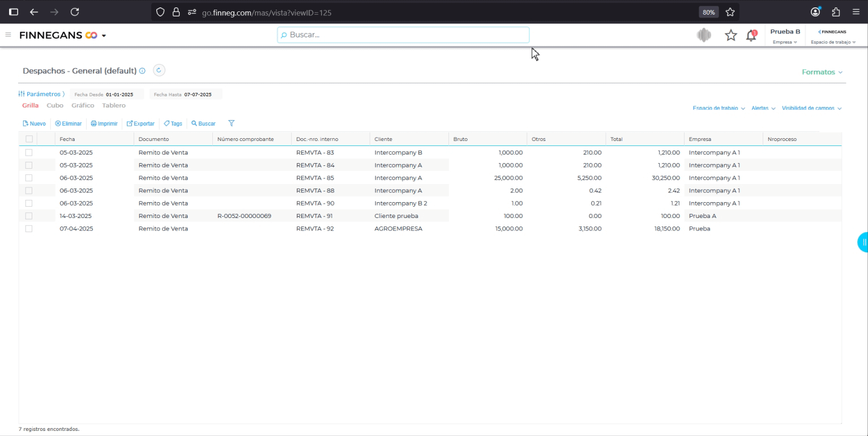The width and height of the screenshot is (868, 436).
Task: Refresh the view with the circular reload icon
Action: (x=159, y=71)
